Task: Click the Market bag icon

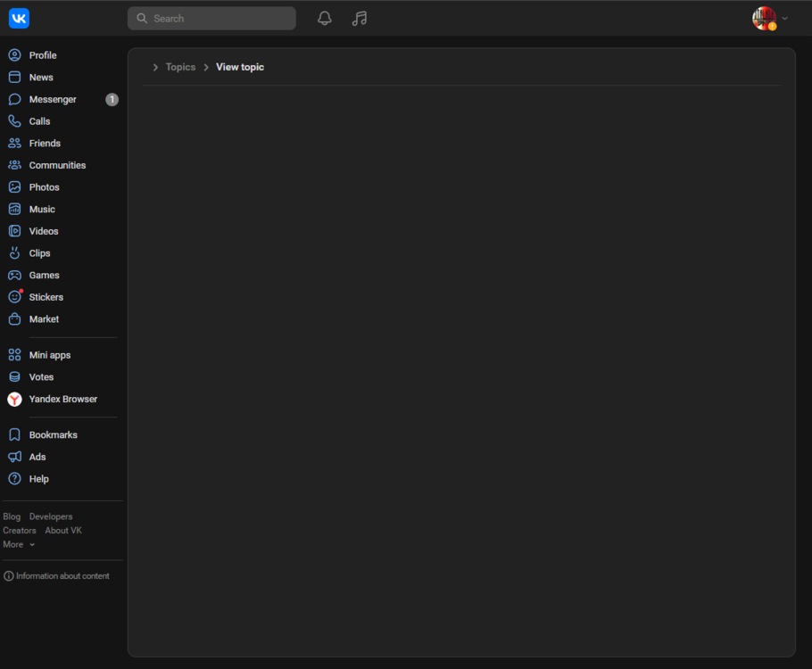Action: (x=15, y=319)
